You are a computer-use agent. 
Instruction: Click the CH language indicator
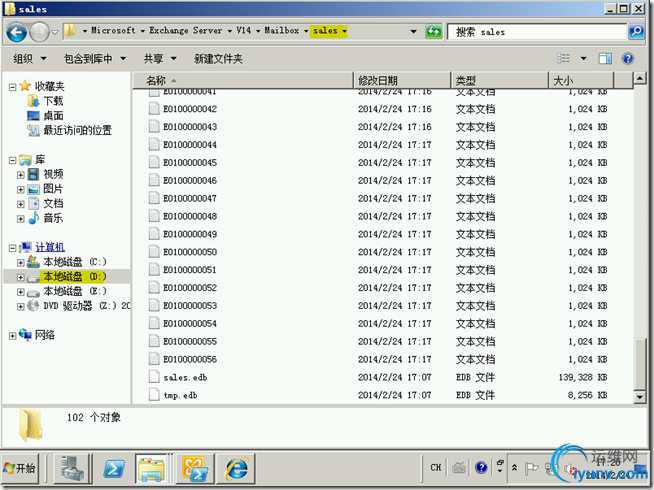(x=436, y=468)
